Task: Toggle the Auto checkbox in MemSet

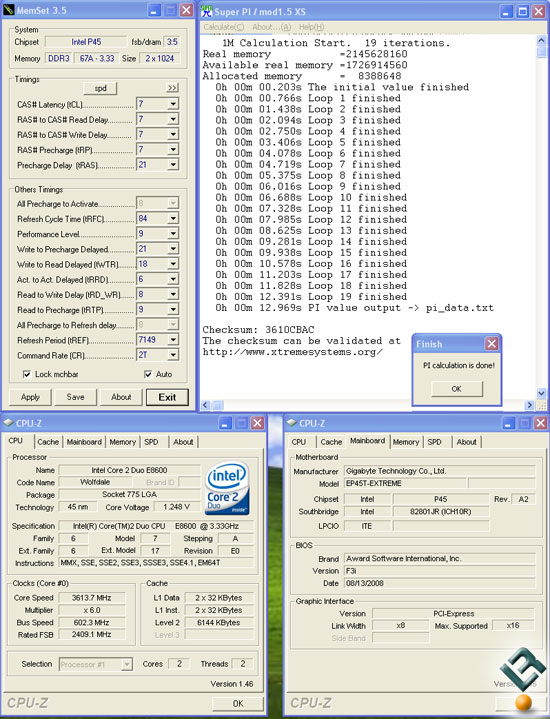Action: (148, 374)
